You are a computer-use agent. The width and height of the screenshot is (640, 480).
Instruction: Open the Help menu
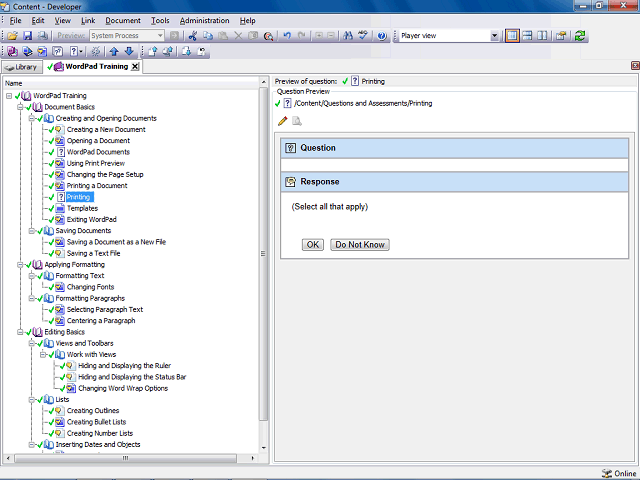point(247,20)
